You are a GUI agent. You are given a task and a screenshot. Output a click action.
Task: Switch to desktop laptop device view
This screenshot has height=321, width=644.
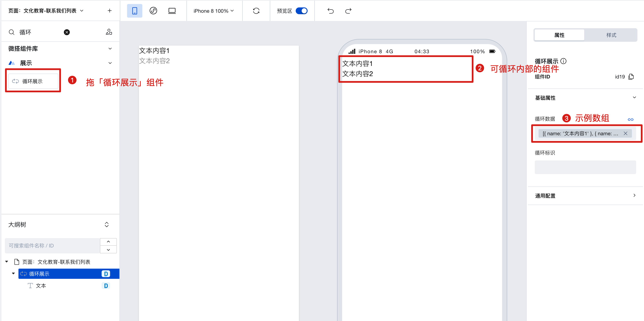point(172,11)
